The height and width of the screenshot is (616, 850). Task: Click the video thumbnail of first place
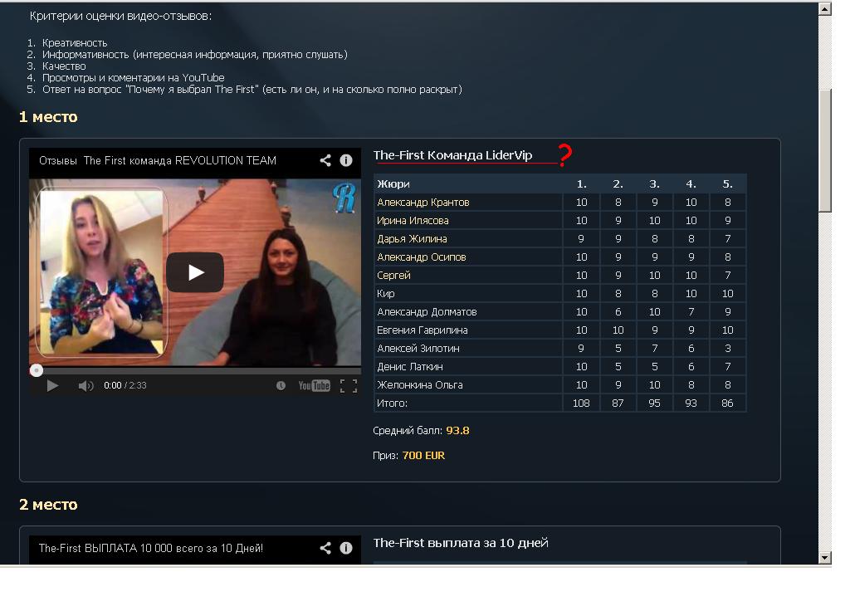pyautogui.click(x=194, y=272)
